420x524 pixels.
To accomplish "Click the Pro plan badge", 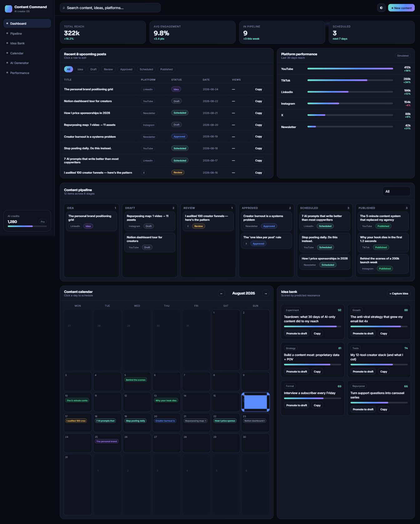I will coord(43,222).
